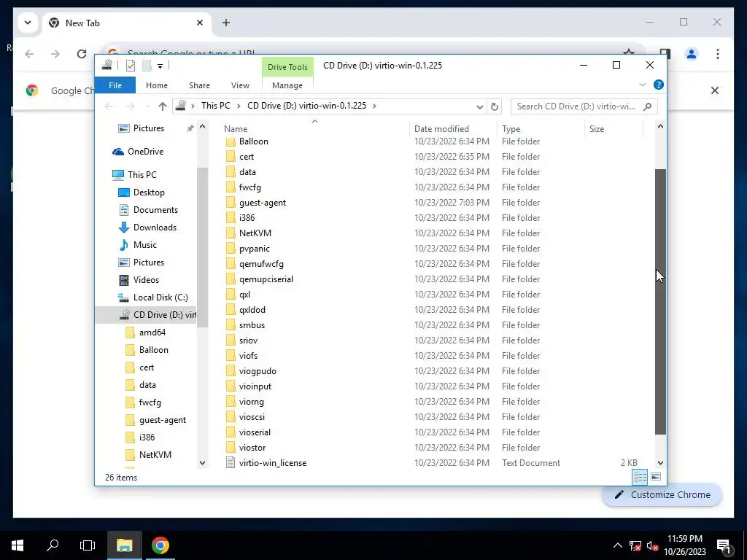Click the file list vertical scrollbar thumb

(660, 301)
